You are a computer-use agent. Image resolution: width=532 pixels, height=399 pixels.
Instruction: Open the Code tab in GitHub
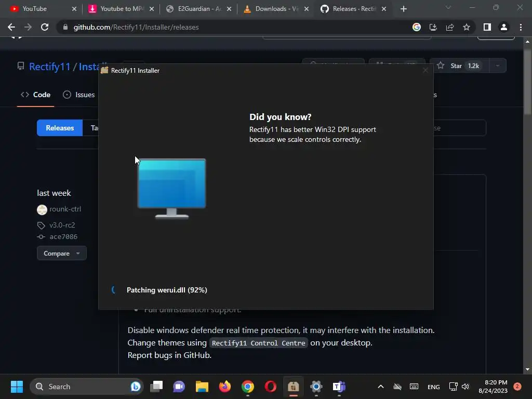[36, 95]
